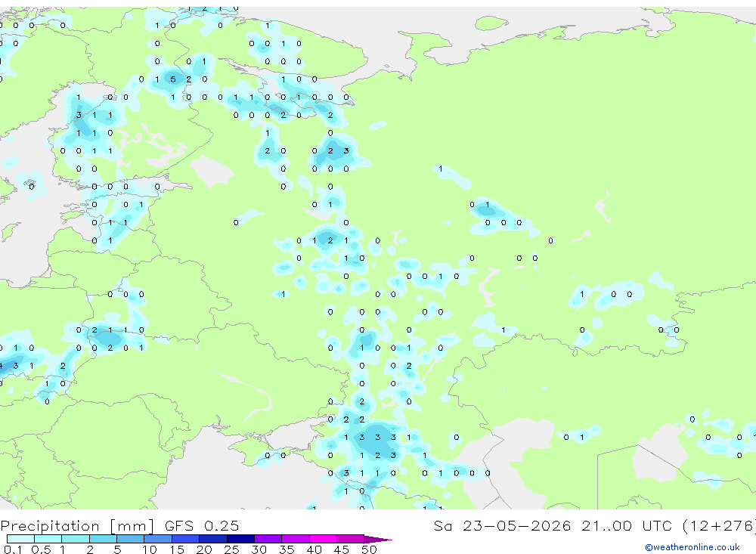This screenshot has height=554, width=756.
Task: Click the legend label "15"
Action: (x=177, y=549)
